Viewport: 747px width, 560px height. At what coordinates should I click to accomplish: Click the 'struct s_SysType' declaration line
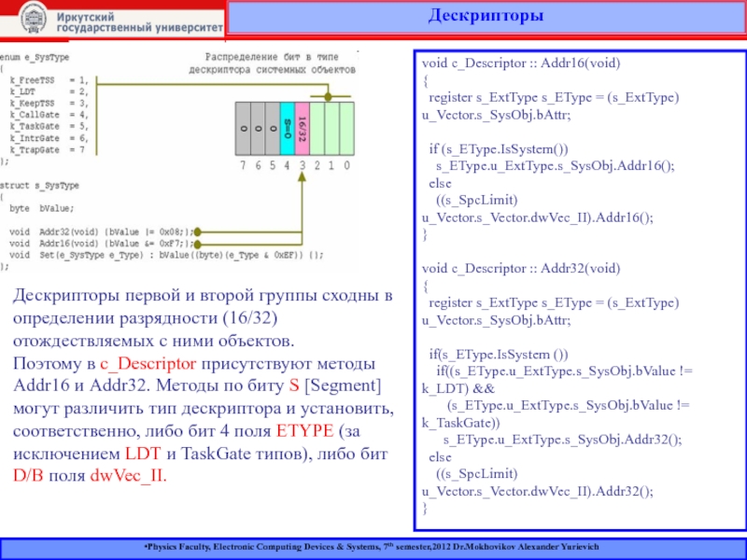pos(39,186)
